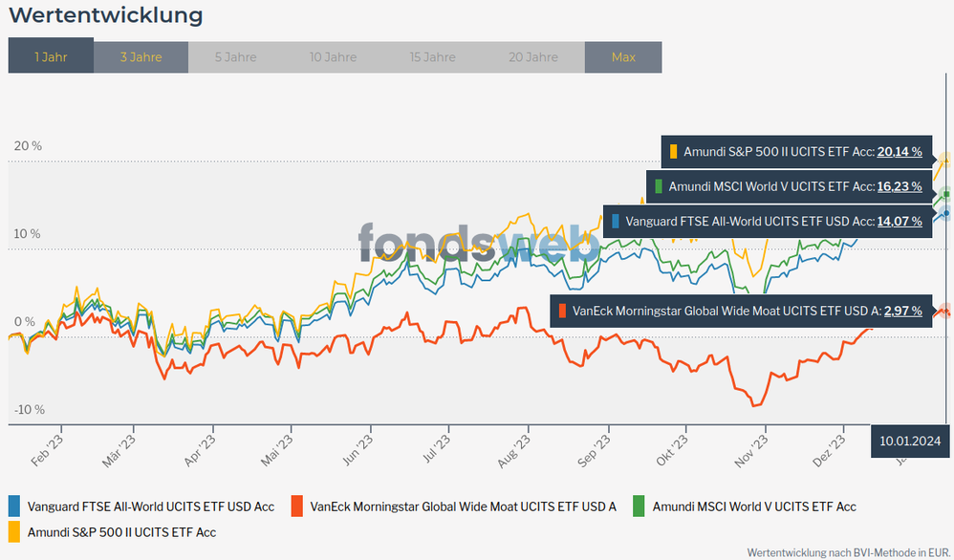954x560 pixels.
Task: Toggle Amundi S&P 500 II legend text
Action: point(121,531)
